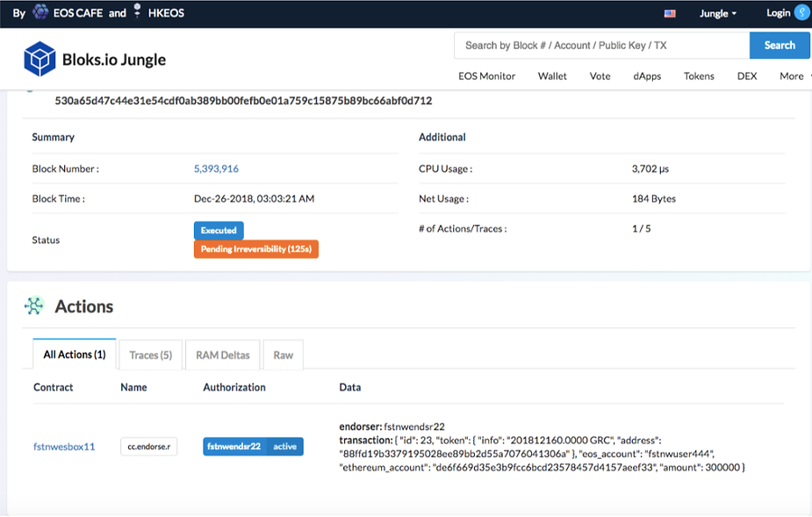Click the Executed status badge
Screen dimensions: 812x517
click(219, 231)
